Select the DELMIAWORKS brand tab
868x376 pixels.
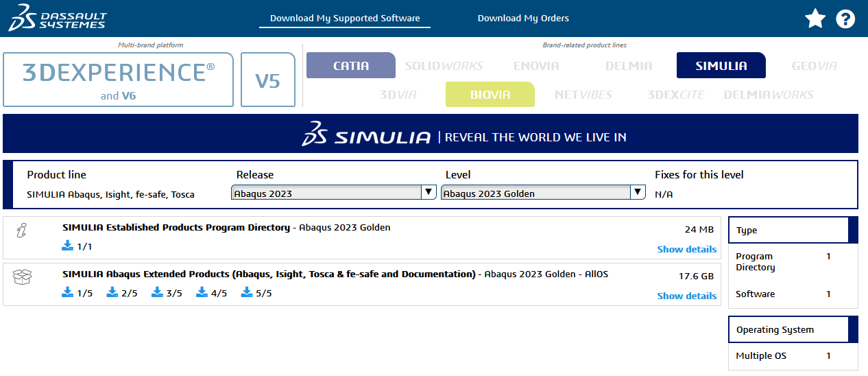click(x=769, y=95)
